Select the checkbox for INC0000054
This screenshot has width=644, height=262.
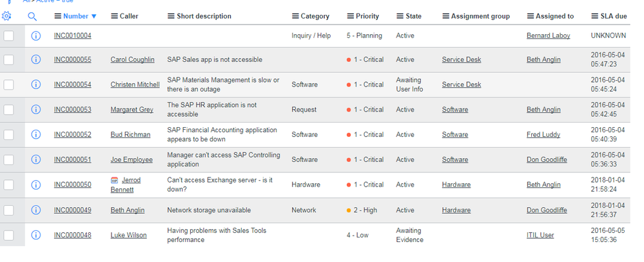pos(8,85)
